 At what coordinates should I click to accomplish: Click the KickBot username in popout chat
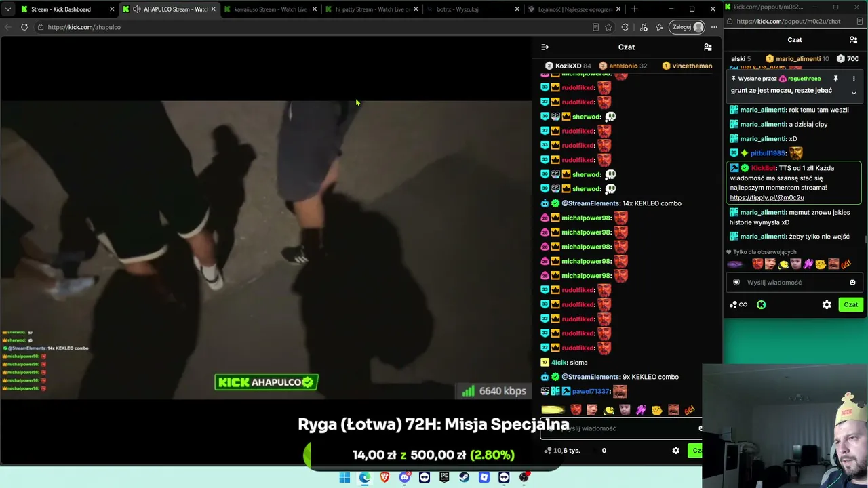pos(764,168)
